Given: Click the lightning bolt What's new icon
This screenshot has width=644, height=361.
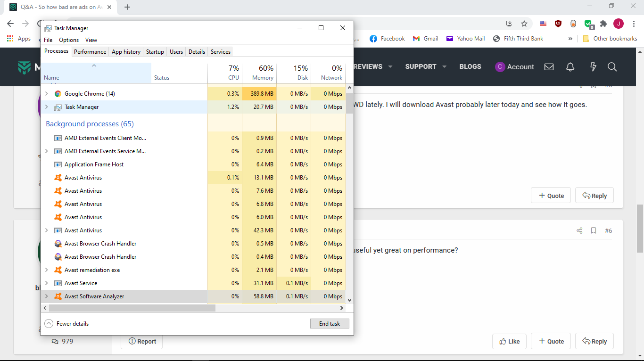Looking at the screenshot, I should coord(594,67).
